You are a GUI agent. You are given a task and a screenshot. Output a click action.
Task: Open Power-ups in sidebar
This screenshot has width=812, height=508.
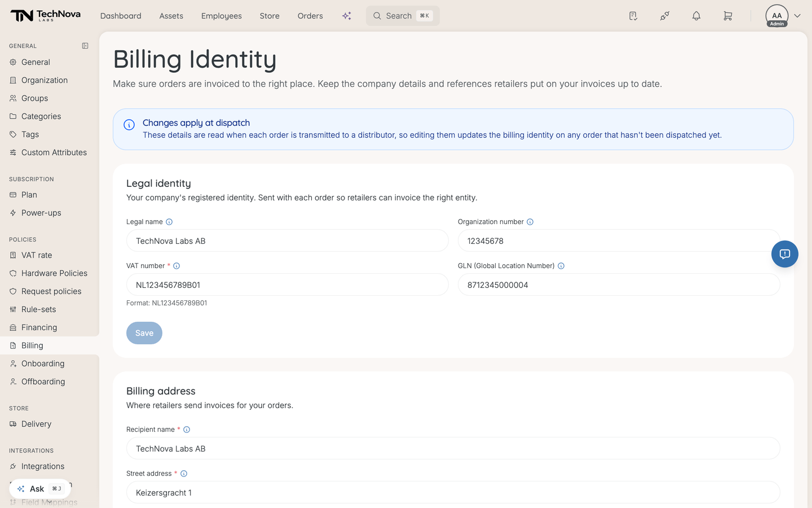[x=50, y=213]
